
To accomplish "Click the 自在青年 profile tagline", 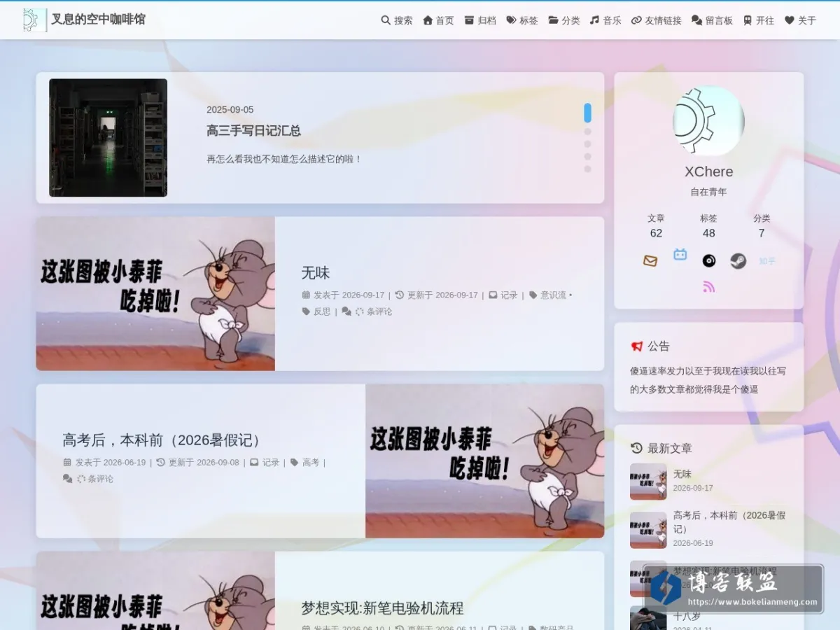I will coord(709,192).
